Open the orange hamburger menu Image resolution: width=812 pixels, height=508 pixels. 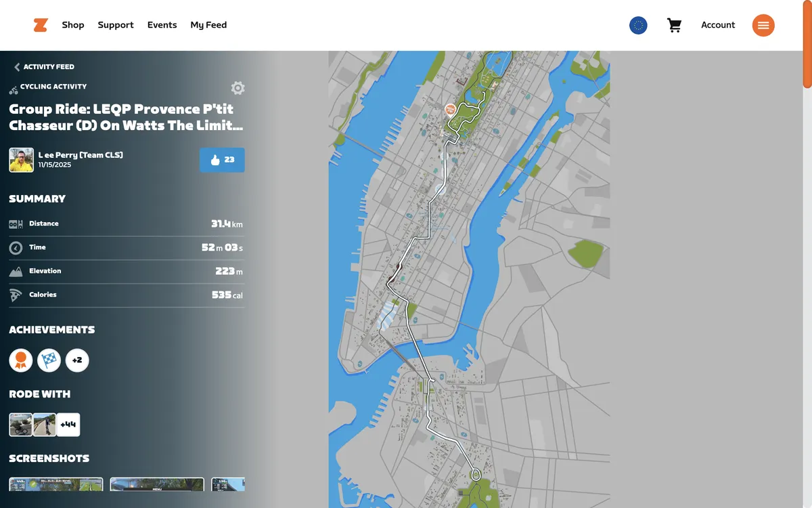[763, 25]
